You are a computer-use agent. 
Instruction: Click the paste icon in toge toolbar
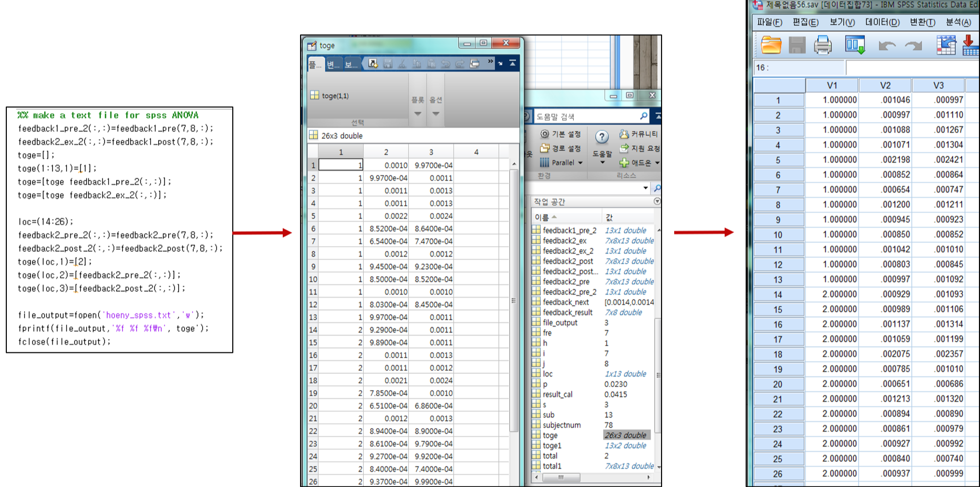click(x=431, y=64)
